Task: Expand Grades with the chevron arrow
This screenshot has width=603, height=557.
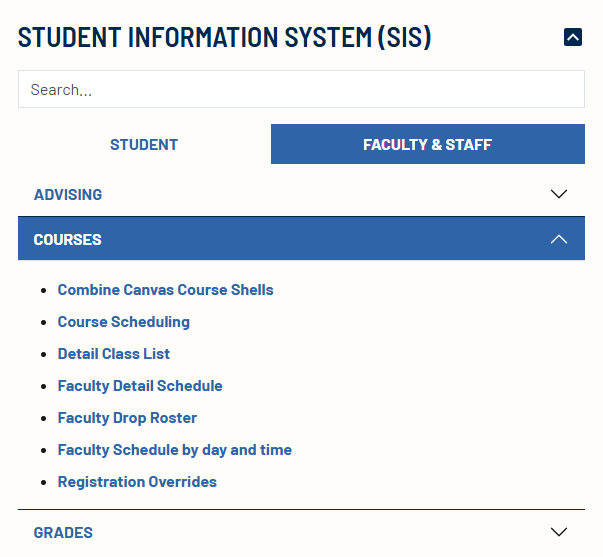Action: 559,533
